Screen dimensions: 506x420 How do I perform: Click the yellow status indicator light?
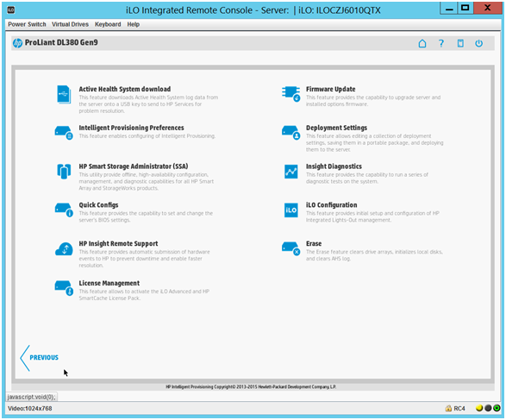pyautogui.click(x=479, y=408)
